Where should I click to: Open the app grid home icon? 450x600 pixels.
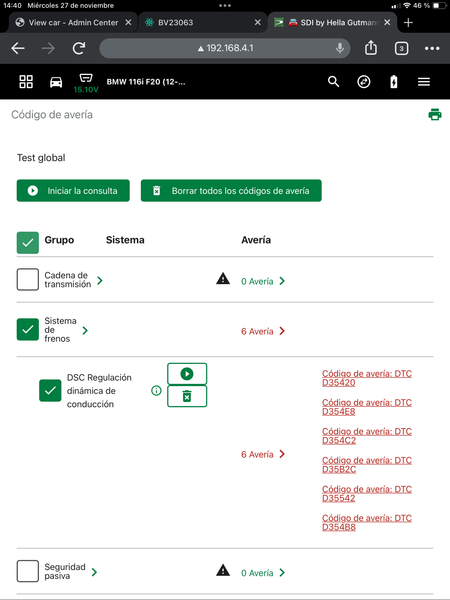coord(26,82)
